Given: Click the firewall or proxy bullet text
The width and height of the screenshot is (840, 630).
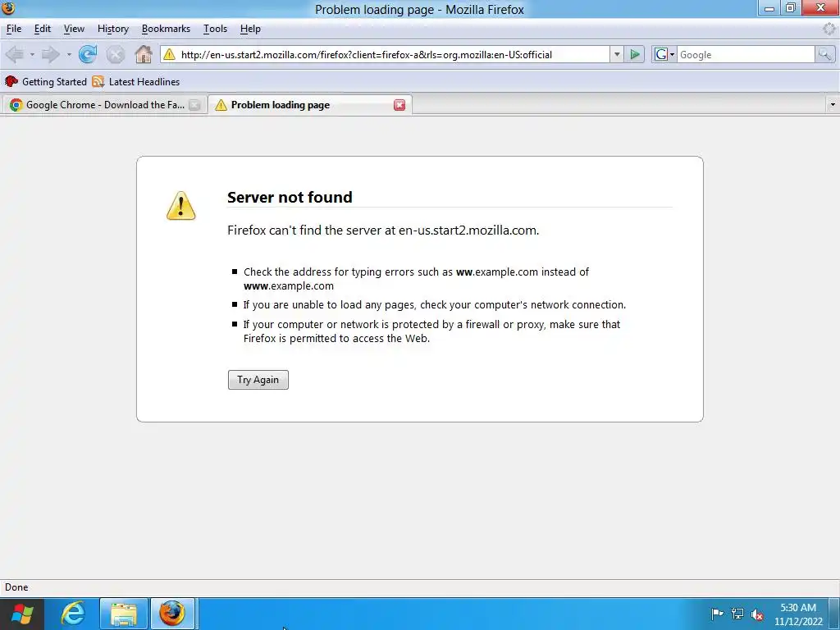Looking at the screenshot, I should [431, 331].
